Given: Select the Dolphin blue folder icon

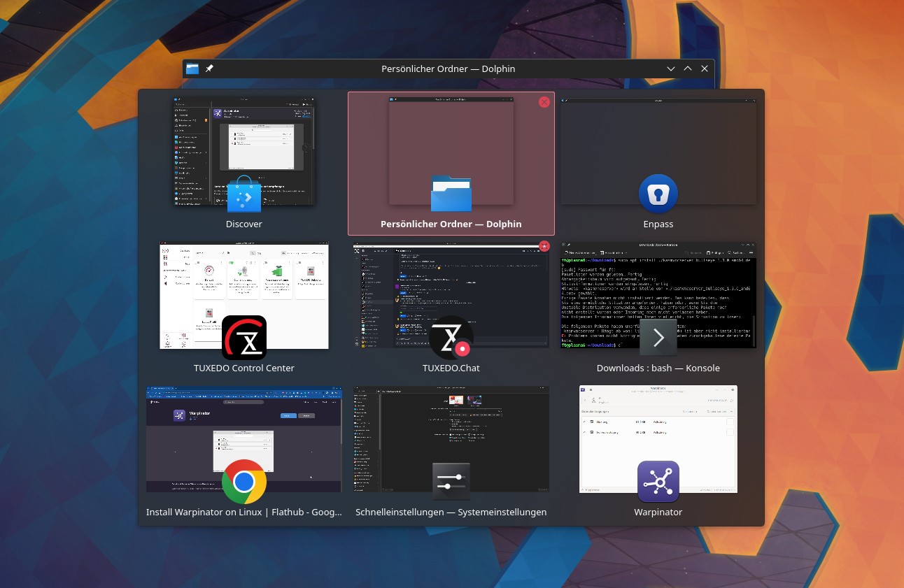Looking at the screenshot, I should pos(451,194).
